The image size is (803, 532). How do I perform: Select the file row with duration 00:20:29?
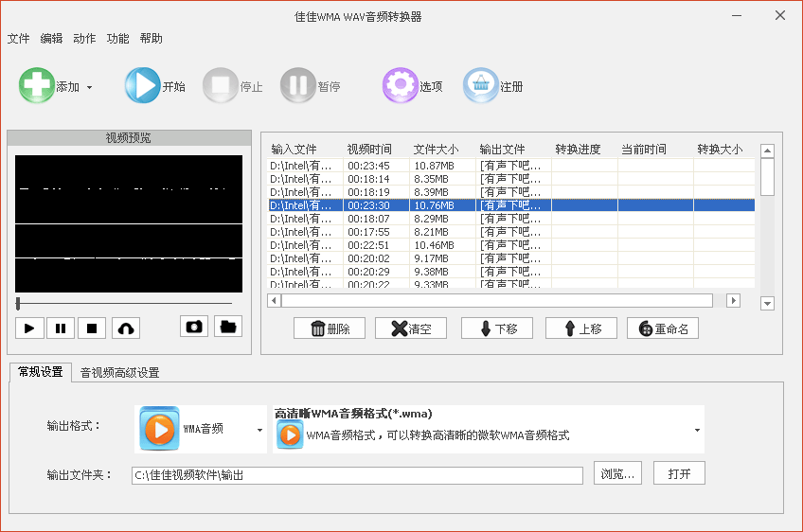pyautogui.click(x=511, y=272)
